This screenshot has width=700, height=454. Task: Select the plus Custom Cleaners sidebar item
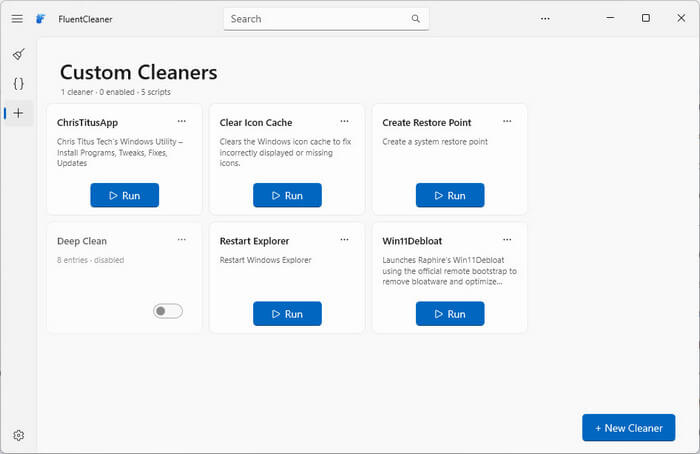[18, 113]
